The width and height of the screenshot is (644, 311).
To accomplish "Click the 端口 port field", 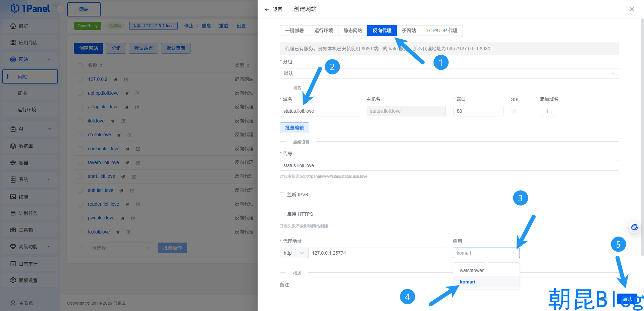I will click(478, 111).
